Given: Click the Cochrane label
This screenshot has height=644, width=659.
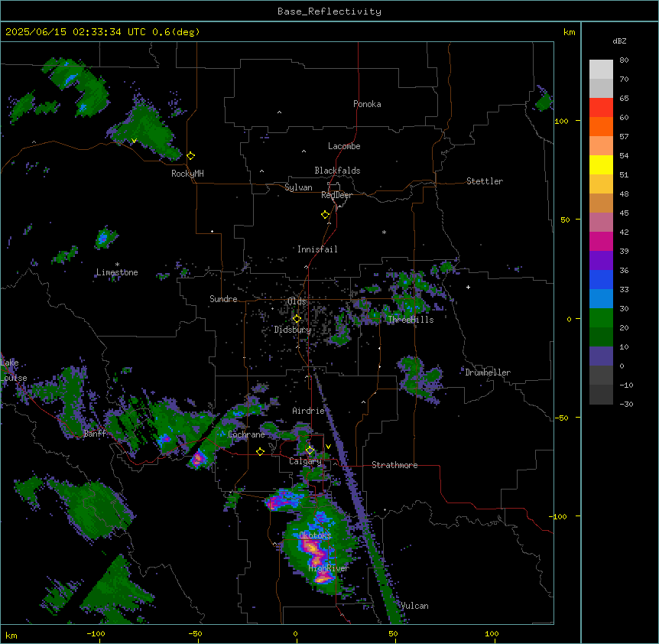Looking at the screenshot, I should click(246, 434).
